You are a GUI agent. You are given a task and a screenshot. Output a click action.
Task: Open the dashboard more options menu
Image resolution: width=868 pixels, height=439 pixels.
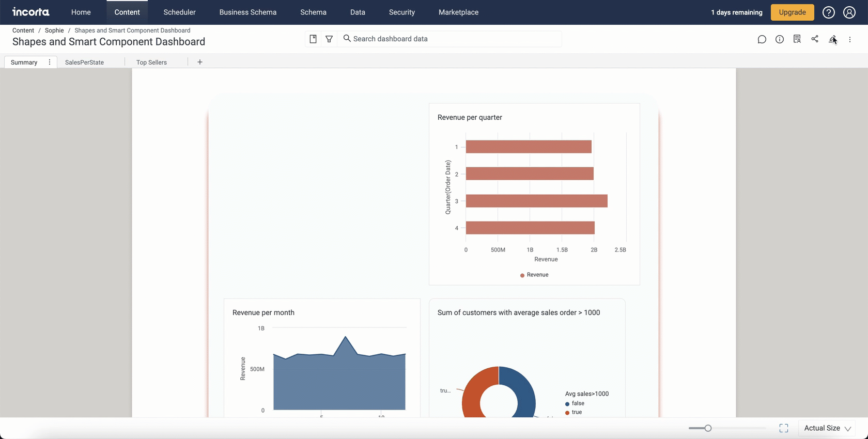tap(850, 39)
